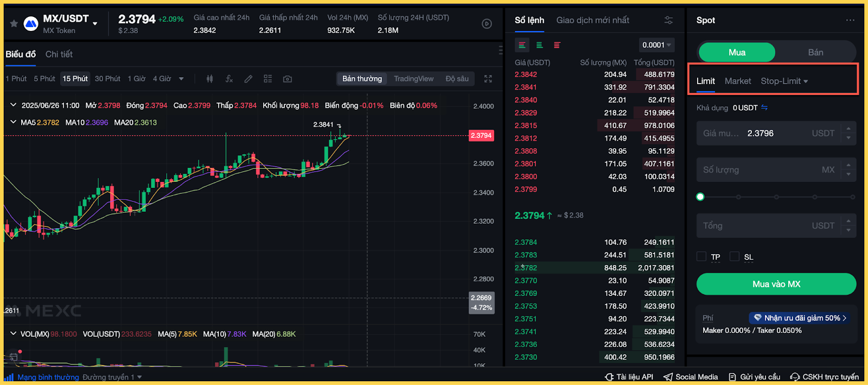Select Bản thường chart mode
868x385 pixels.
[362, 79]
